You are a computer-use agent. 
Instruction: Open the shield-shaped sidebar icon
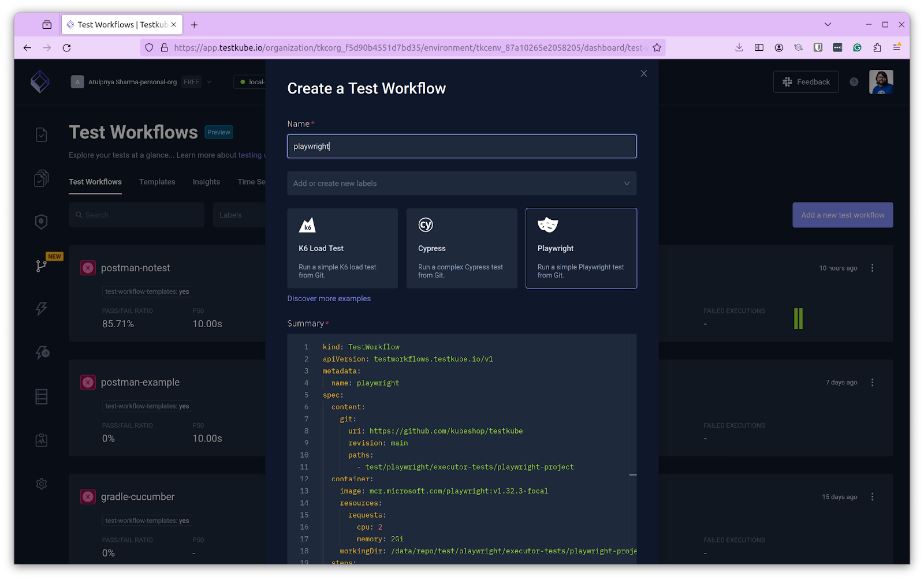41,222
